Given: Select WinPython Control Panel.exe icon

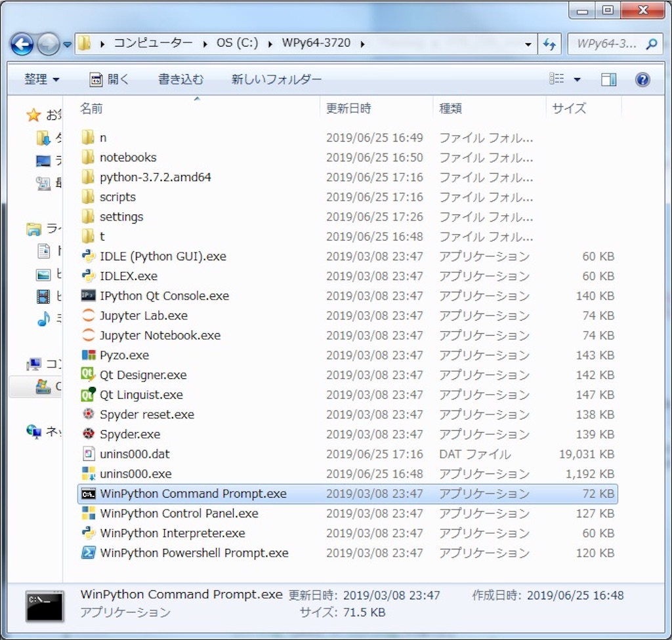Looking at the screenshot, I should pyautogui.click(x=88, y=513).
